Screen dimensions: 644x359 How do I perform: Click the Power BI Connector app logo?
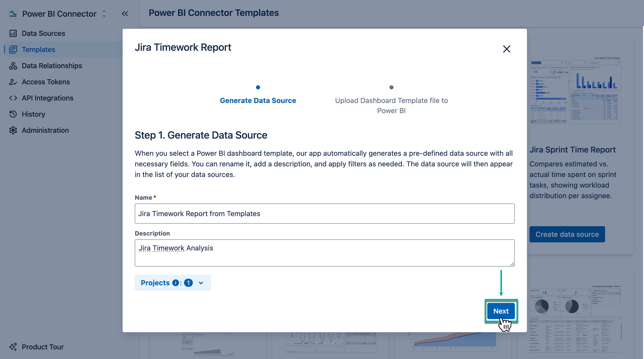tap(13, 13)
